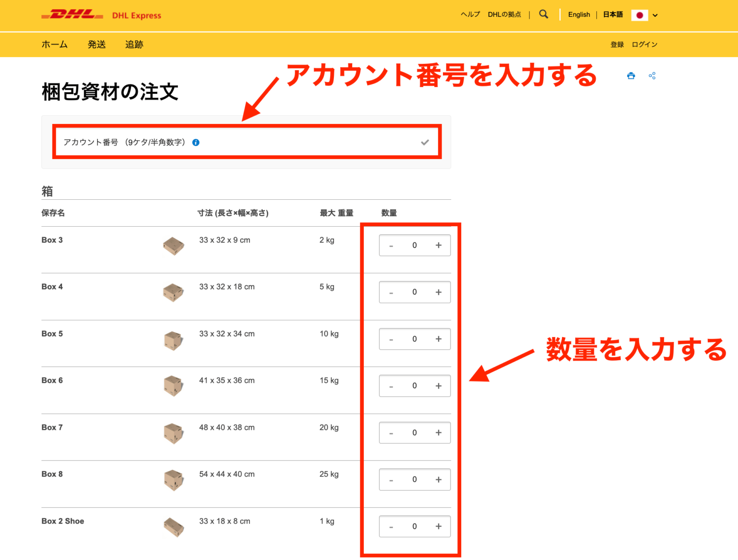Select the 追跡 navigation tab
Screen dimensions: 738x560
pos(134,45)
